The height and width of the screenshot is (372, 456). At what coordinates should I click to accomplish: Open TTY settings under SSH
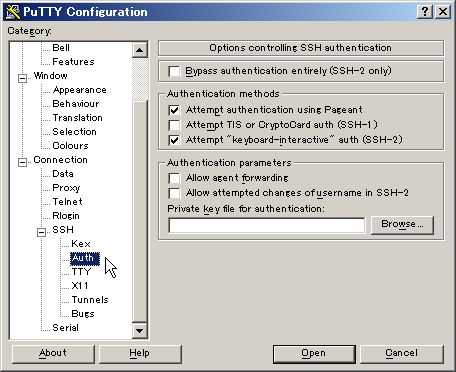tap(81, 272)
